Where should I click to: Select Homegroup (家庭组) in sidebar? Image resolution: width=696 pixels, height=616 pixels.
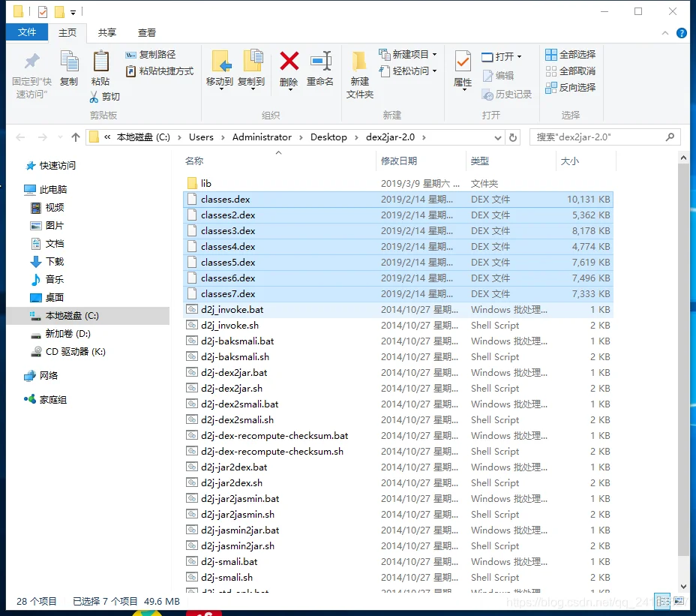(46, 400)
